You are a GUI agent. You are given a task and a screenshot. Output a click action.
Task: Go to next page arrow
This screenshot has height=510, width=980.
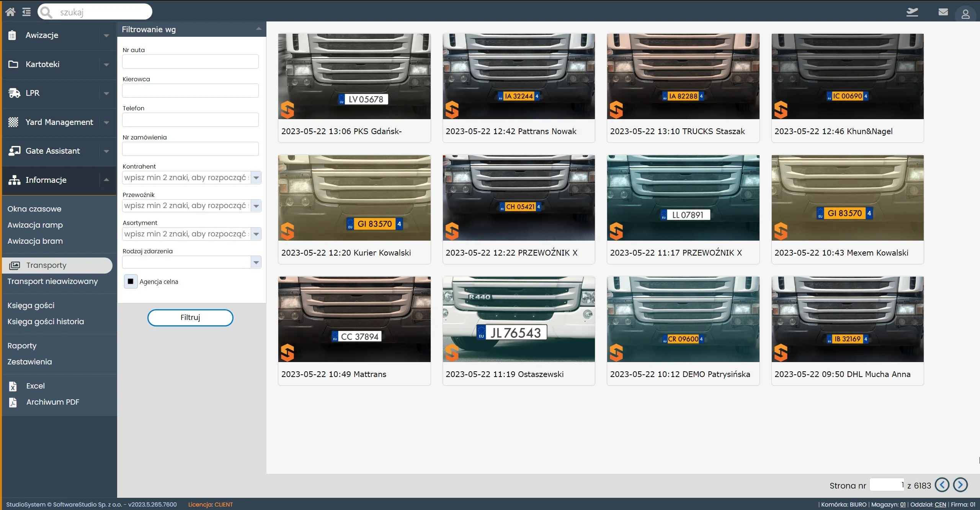960,485
